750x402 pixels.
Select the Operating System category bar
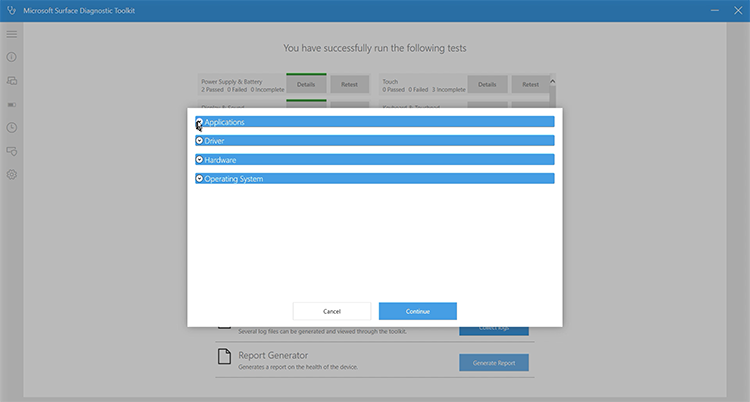(375, 179)
